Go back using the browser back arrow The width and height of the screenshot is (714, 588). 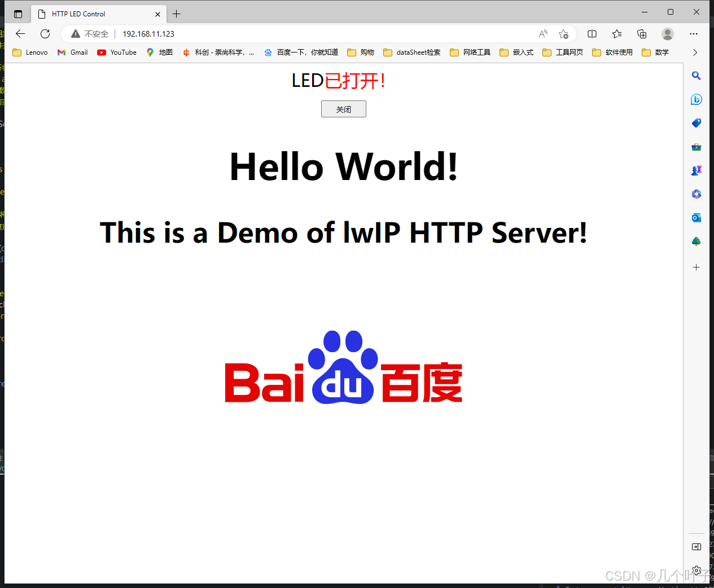tap(20, 34)
